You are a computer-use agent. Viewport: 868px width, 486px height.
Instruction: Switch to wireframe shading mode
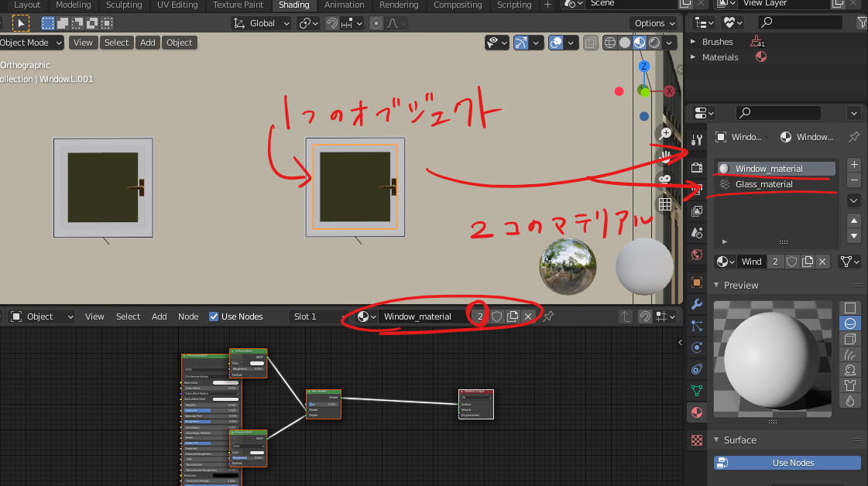point(610,43)
